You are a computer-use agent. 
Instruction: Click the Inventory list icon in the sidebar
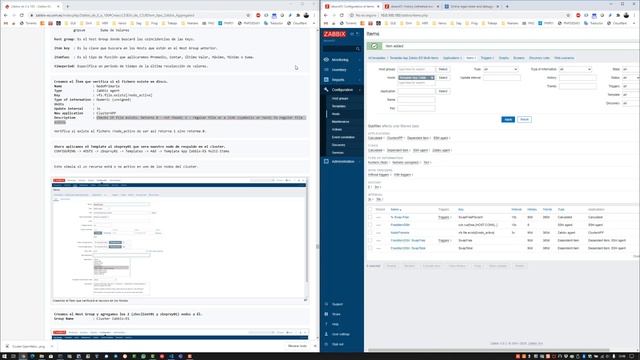tap(326, 70)
